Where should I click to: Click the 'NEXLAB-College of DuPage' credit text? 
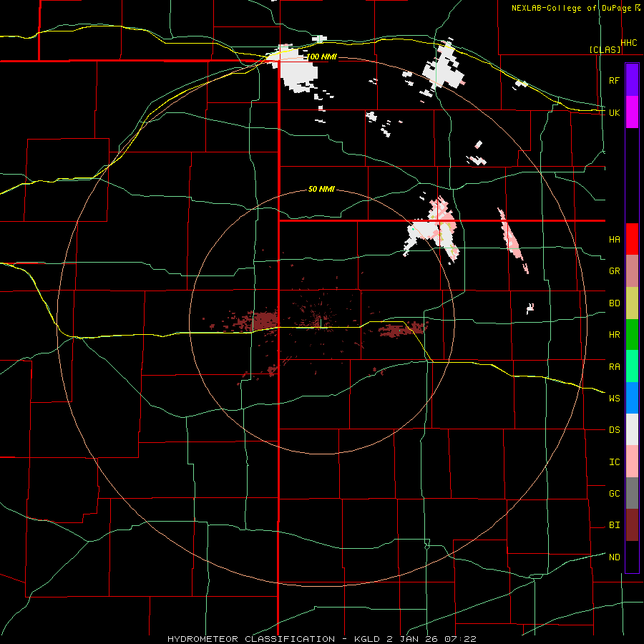point(571,8)
